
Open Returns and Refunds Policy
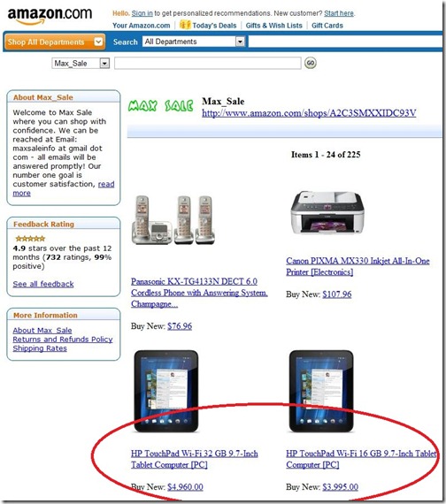(63, 340)
